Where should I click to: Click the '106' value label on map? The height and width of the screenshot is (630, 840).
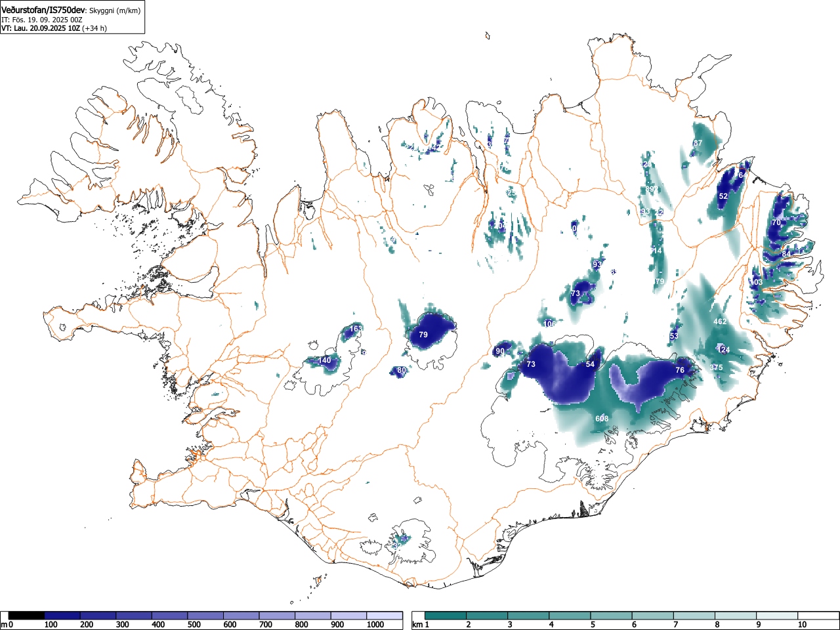pos(550,324)
